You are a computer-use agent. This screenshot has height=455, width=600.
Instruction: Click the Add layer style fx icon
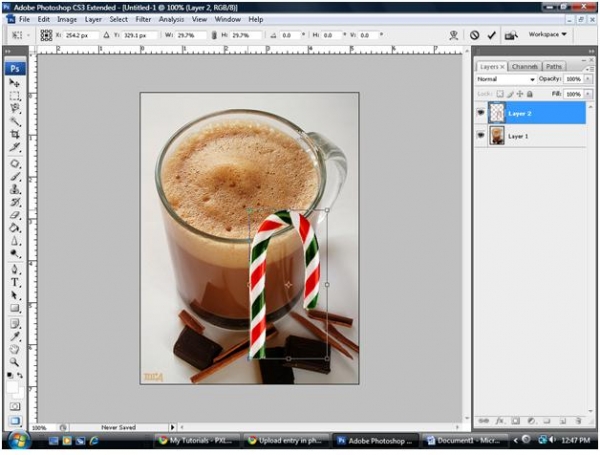(x=500, y=421)
